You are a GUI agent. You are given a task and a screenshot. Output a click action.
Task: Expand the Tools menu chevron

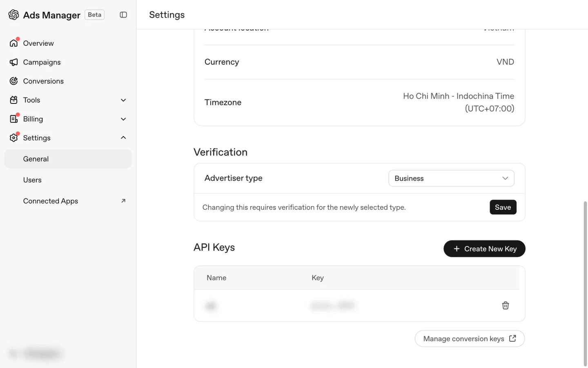point(123,100)
